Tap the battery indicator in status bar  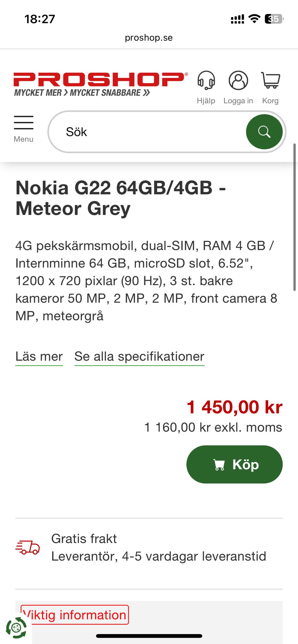click(x=273, y=19)
